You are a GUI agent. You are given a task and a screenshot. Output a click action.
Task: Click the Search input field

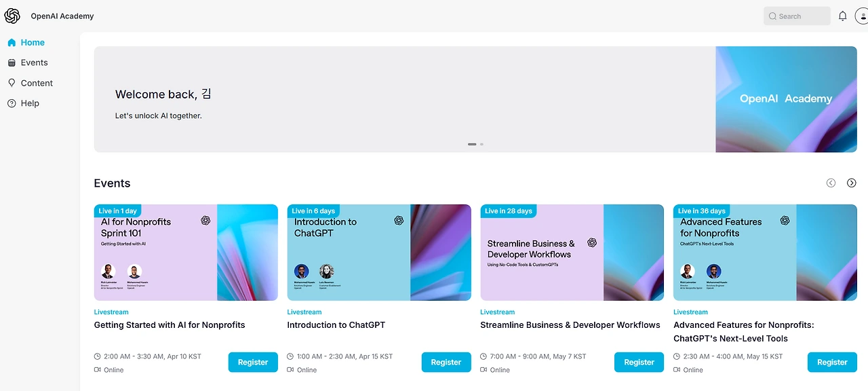pyautogui.click(x=797, y=16)
